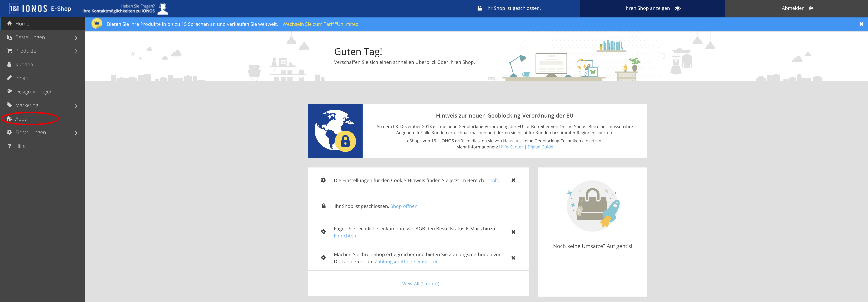Click the lock icon beside Ihr Shop ist geschlossen row
Screen dimensions: 868x302
tap(323, 206)
